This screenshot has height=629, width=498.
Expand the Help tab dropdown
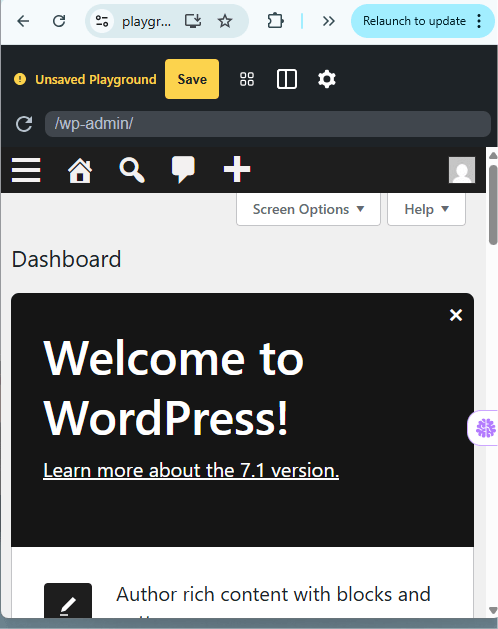click(426, 209)
